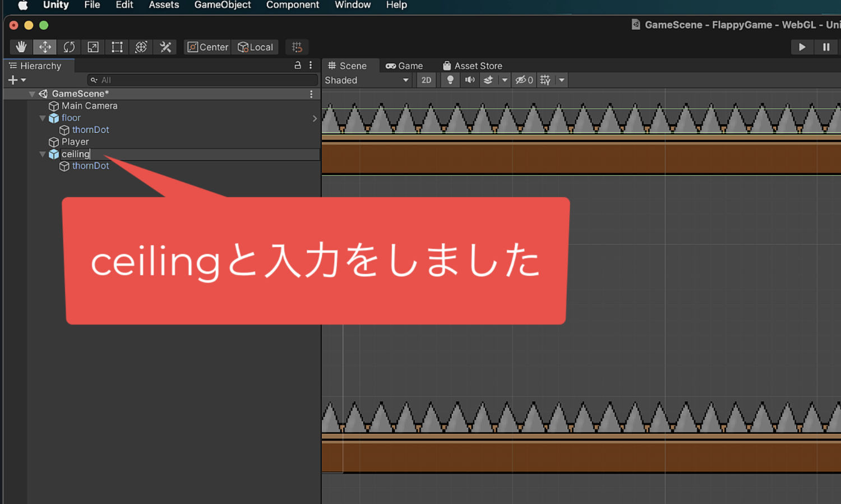This screenshot has height=504, width=841.
Task: Toggle 2D view mode
Action: point(426,80)
